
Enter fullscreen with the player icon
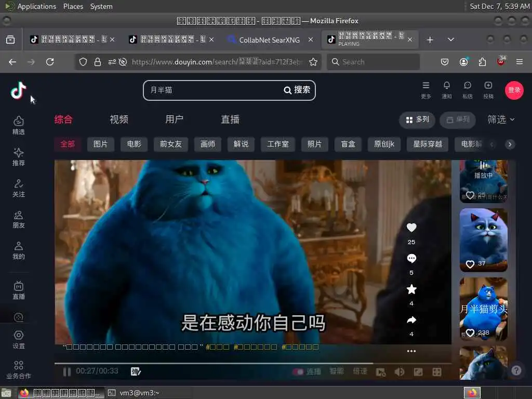tap(436, 372)
